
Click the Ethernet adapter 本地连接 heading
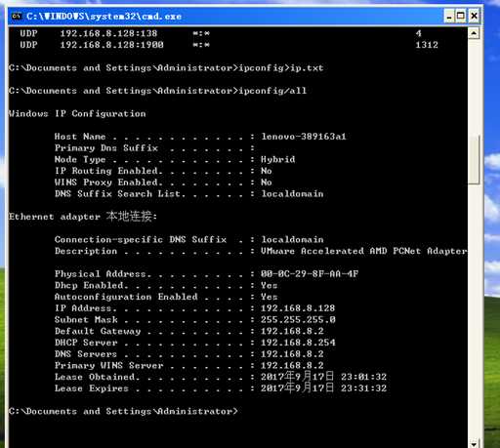83,216
